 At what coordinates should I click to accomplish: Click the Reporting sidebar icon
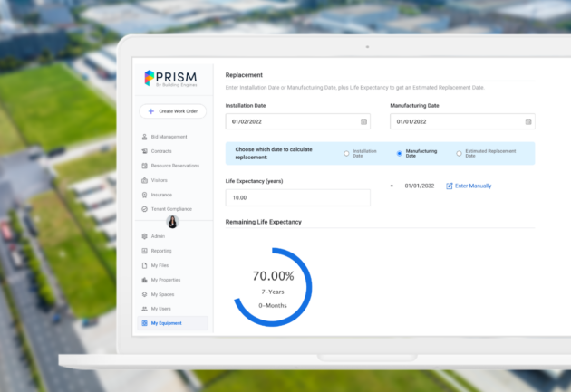point(144,251)
